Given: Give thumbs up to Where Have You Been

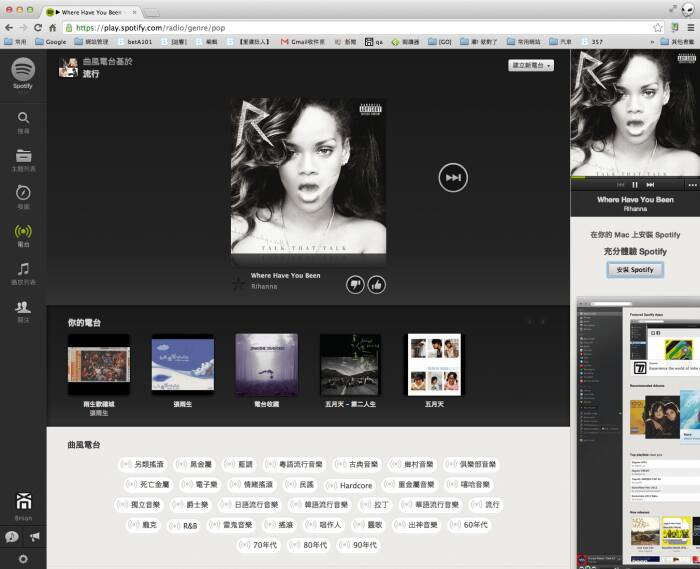Looking at the screenshot, I should click(x=377, y=285).
